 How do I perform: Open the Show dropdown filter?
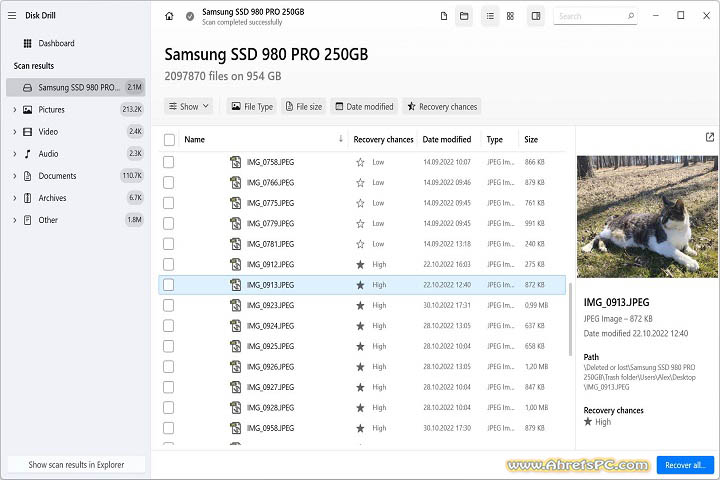click(188, 107)
